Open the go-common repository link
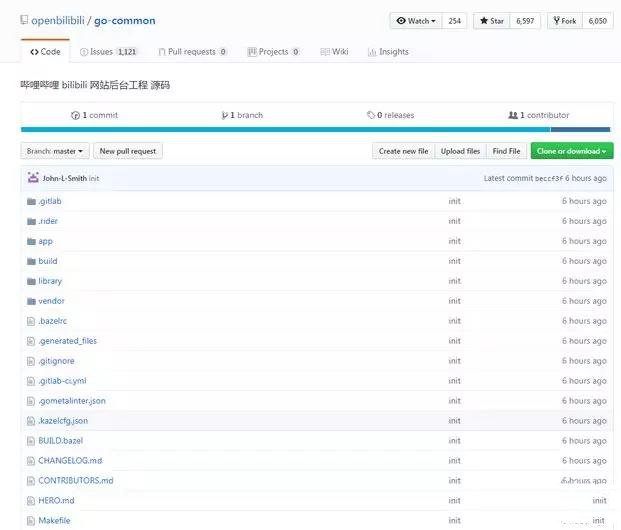 125,21
